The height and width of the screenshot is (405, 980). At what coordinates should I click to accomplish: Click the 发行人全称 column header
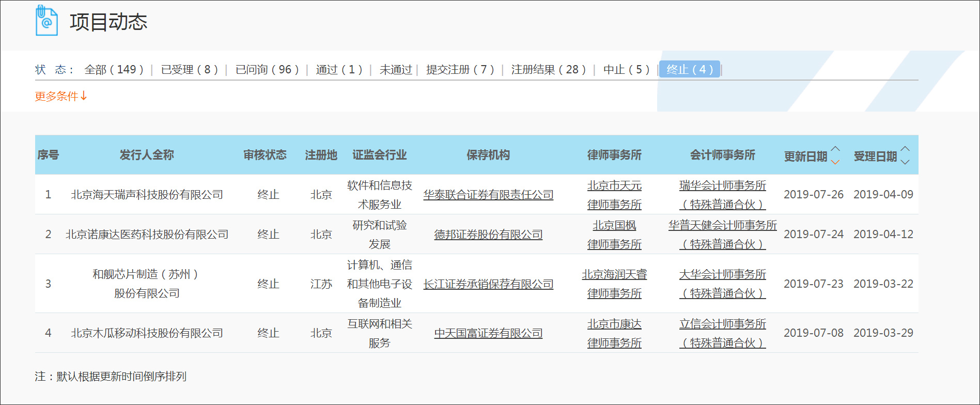[x=147, y=155]
